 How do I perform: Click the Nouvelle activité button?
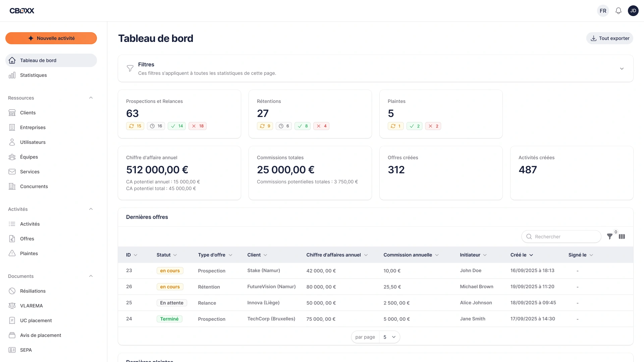[x=51, y=38]
